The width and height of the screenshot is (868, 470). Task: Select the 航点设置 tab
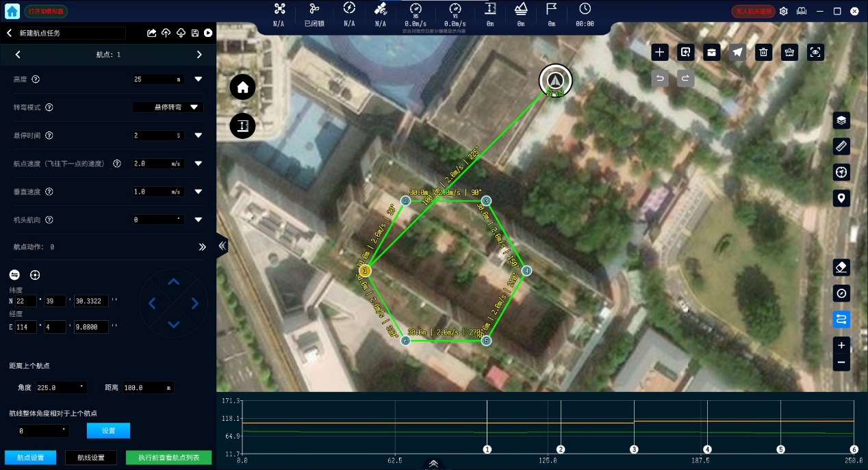31,457
